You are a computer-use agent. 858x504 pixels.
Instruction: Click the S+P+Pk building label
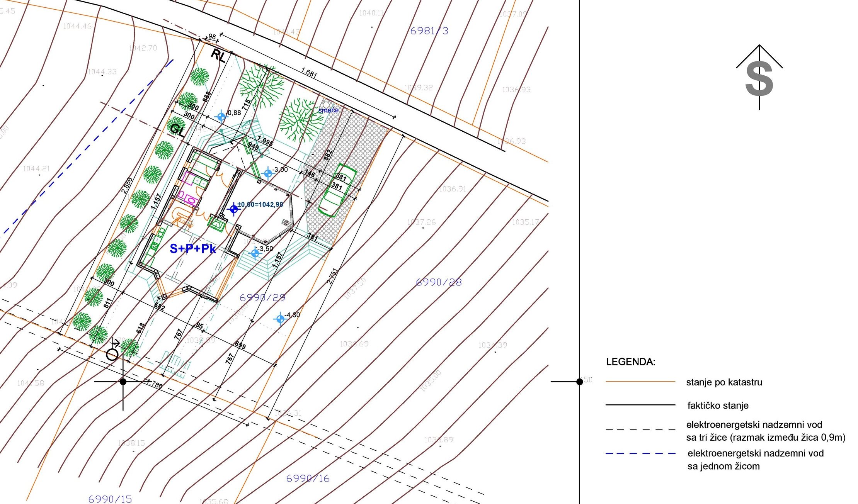coord(193,249)
